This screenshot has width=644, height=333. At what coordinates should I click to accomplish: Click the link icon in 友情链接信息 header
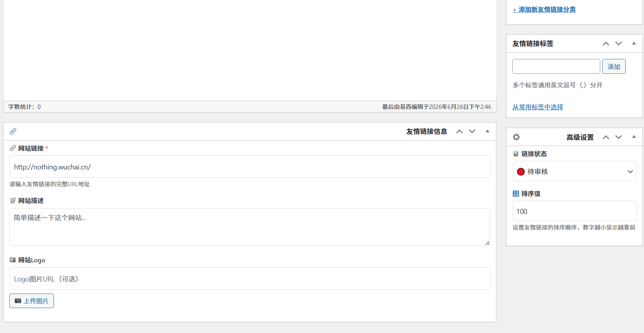tap(13, 131)
